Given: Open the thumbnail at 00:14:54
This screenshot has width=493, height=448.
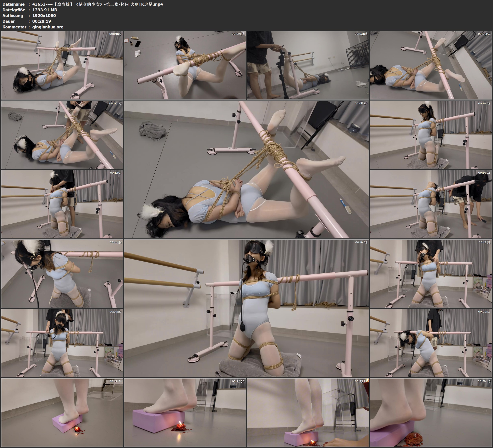Looking at the screenshot, I should pos(62,274).
